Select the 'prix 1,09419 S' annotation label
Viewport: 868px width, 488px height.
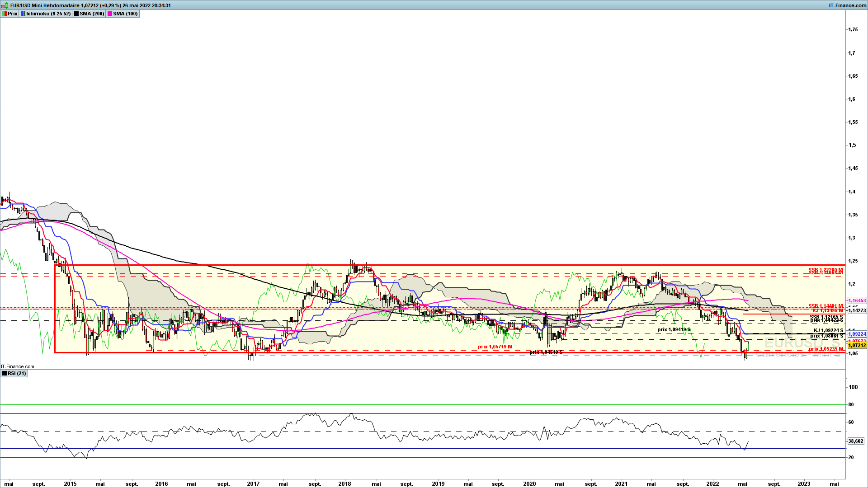[x=674, y=329]
